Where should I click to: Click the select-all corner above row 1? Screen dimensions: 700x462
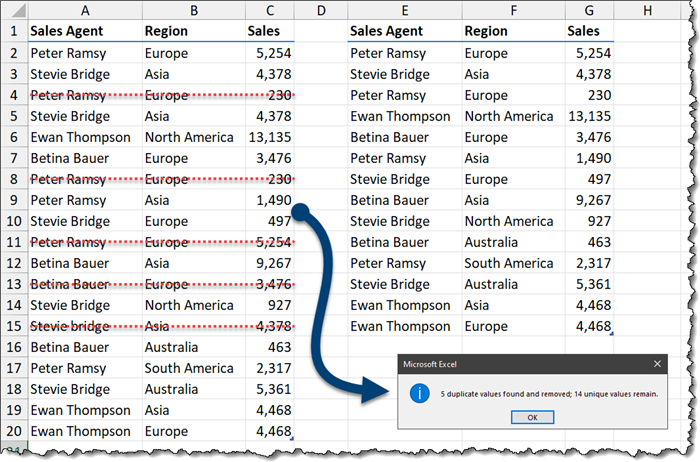point(12,10)
